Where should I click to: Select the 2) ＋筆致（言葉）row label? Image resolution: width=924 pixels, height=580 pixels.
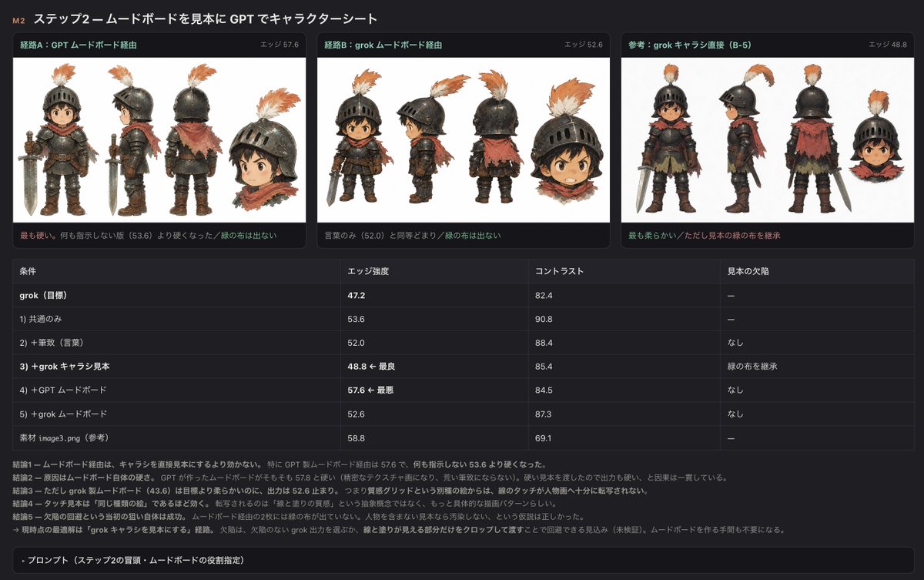coord(52,343)
